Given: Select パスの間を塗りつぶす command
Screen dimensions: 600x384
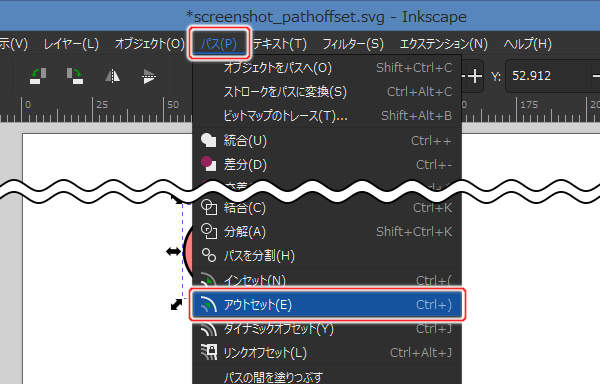Looking at the screenshot, I should (x=327, y=377).
